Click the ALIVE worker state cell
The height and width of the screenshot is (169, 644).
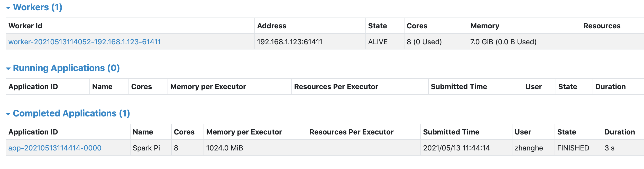378,42
